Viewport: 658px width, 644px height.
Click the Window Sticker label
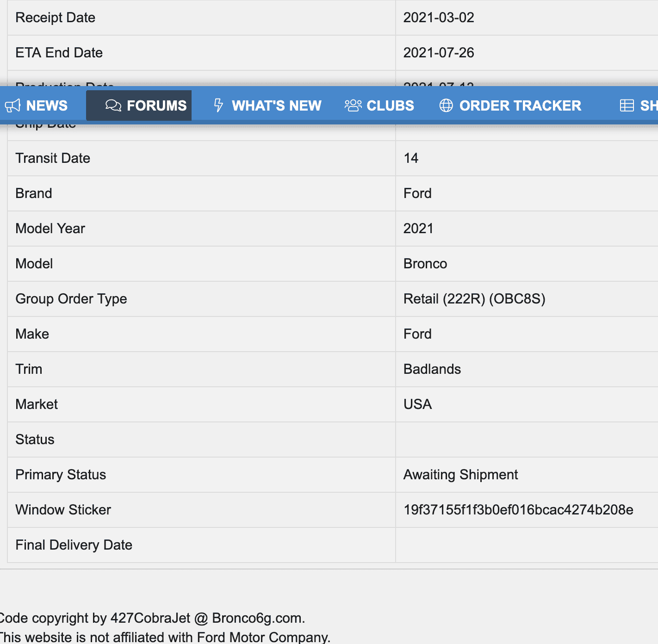tap(63, 510)
